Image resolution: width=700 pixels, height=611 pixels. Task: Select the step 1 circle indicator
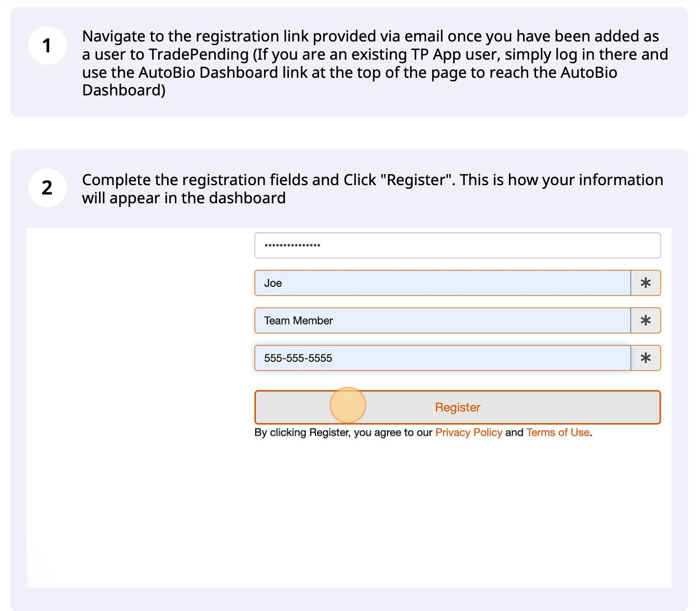47,46
